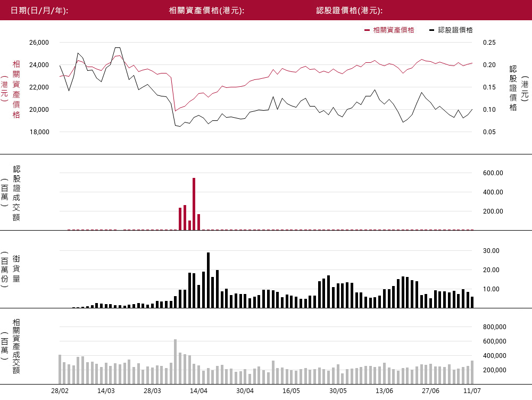Click the 28/03 date label
Image resolution: width=532 pixels, height=400 pixels.
[x=152, y=391]
